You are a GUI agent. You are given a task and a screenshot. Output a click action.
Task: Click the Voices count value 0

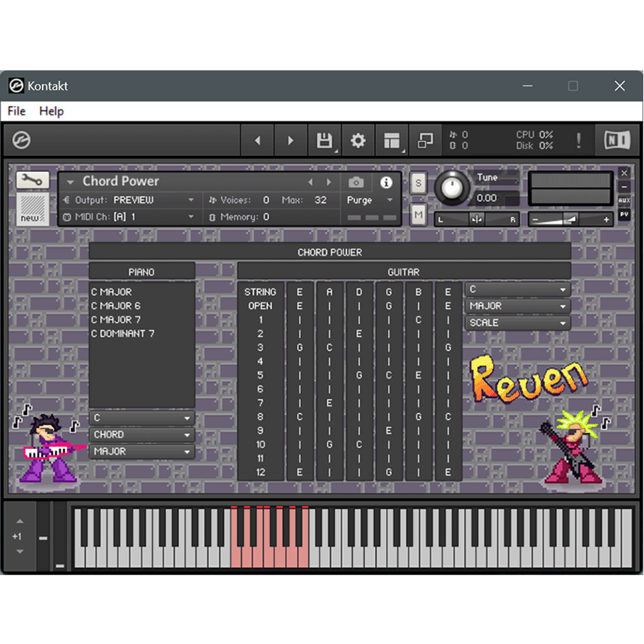pyautogui.click(x=266, y=200)
